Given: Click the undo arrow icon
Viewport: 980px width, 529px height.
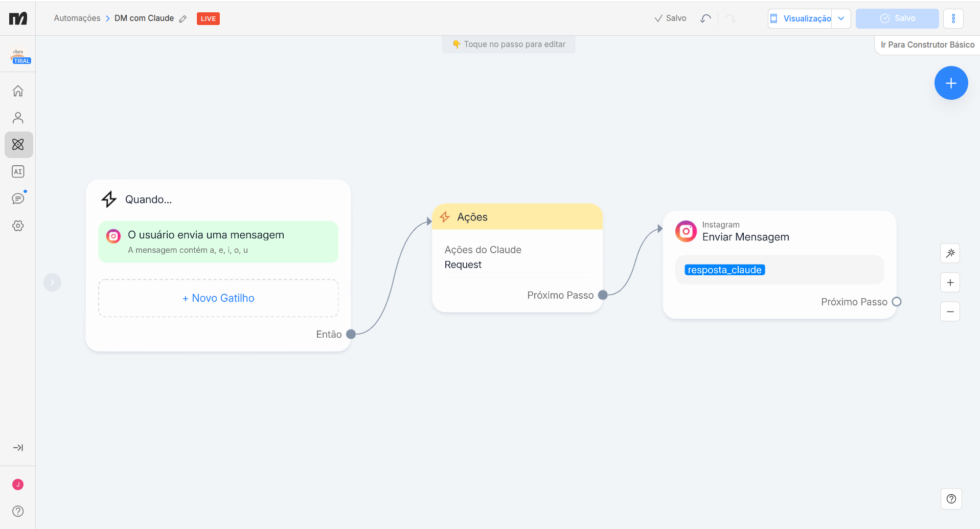Looking at the screenshot, I should click(x=705, y=18).
